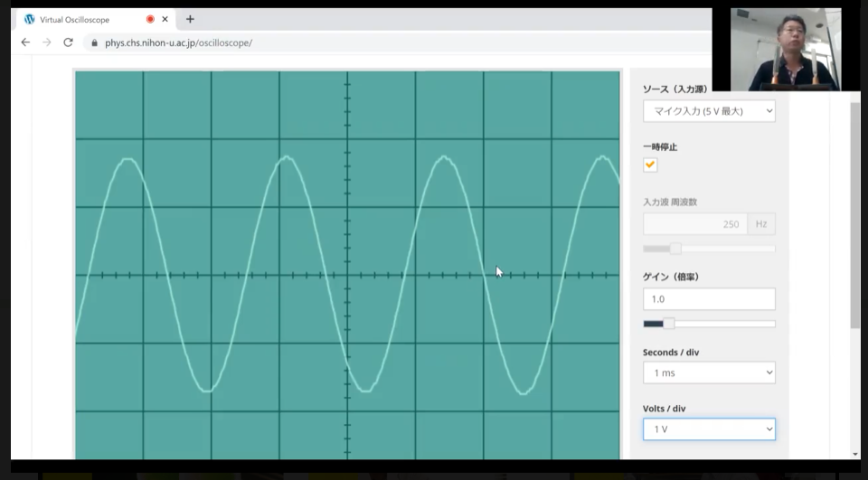Open the Volts / div dropdown
This screenshot has height=480, width=868.
pyautogui.click(x=709, y=429)
